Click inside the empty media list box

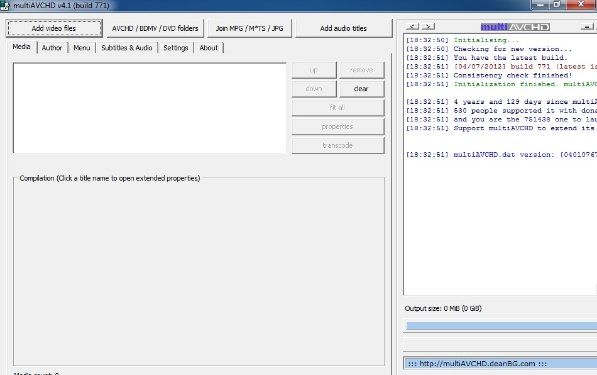coord(150,108)
